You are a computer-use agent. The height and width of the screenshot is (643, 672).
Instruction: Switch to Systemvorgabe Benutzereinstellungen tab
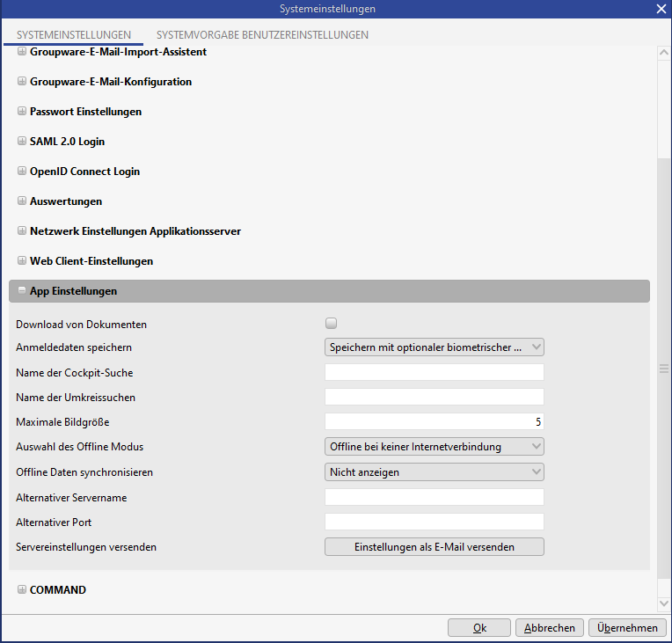[x=262, y=35]
